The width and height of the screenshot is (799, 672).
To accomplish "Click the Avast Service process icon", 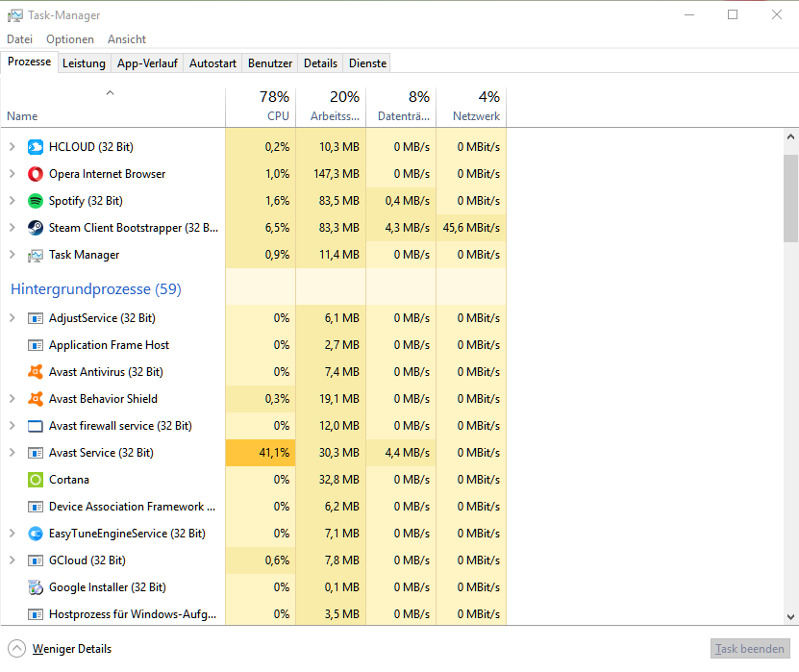I will pyautogui.click(x=36, y=453).
